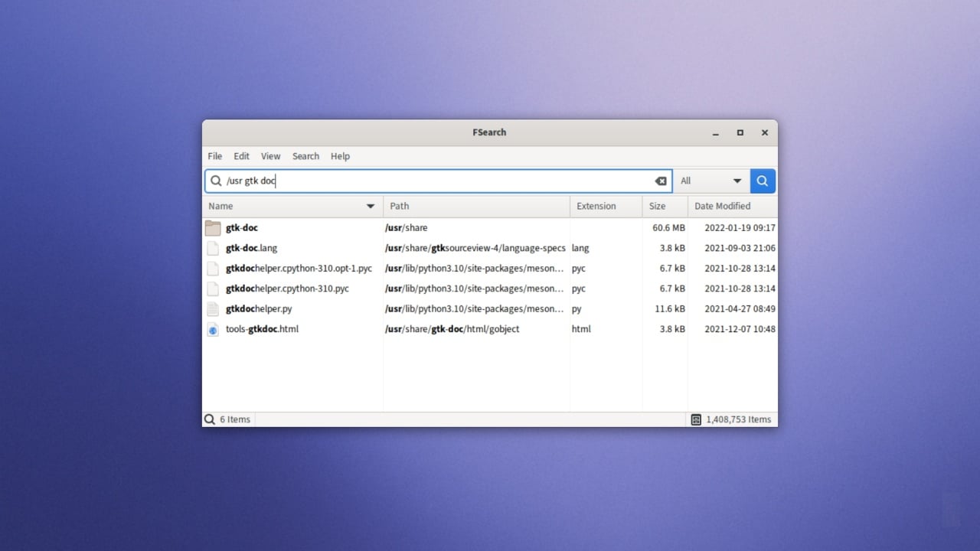Sort by the Name column header

click(292, 206)
